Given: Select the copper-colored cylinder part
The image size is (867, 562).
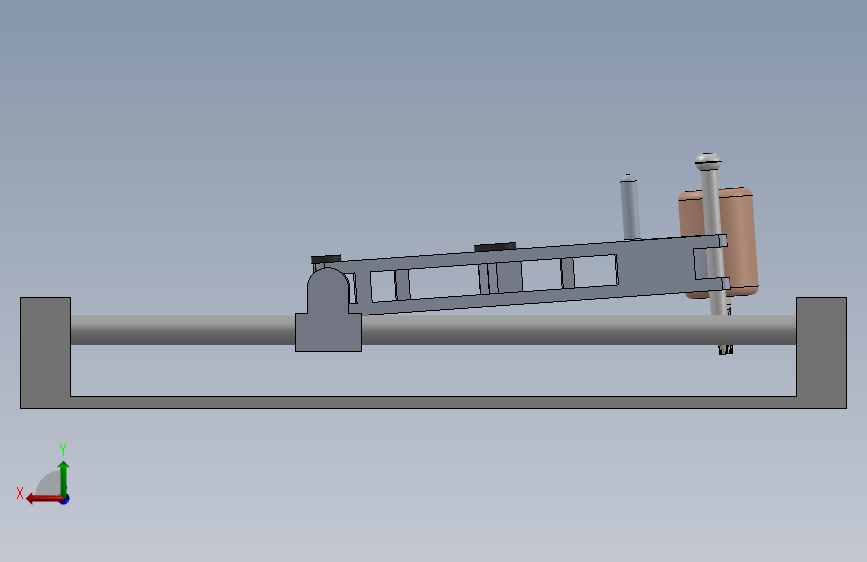Looking at the screenshot, I should [x=740, y=243].
